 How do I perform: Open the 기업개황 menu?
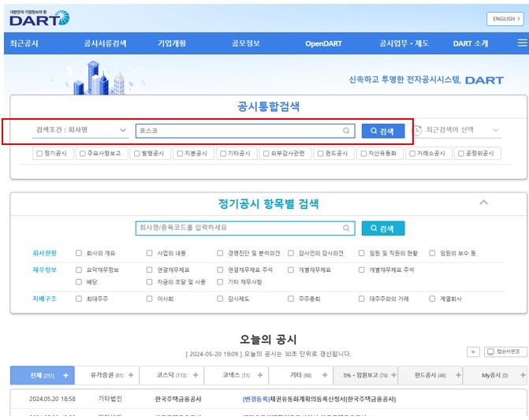[172, 43]
